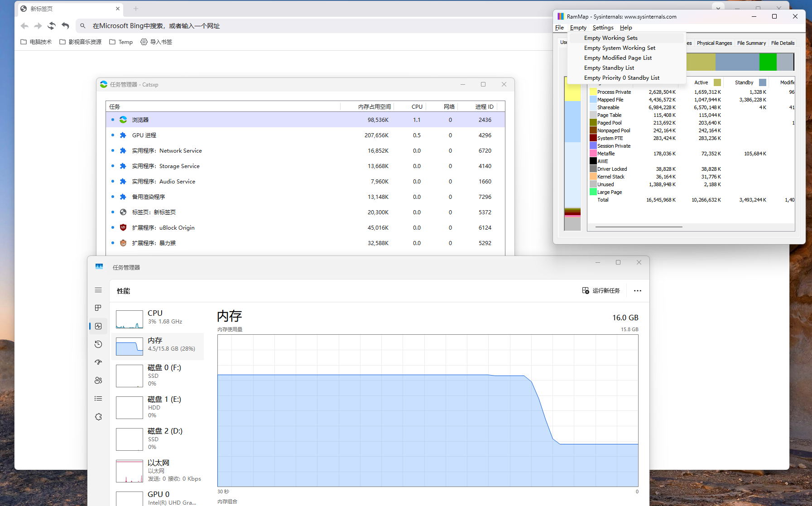Open the Startup apps icon in the sidebar
Image resolution: width=812 pixels, height=506 pixels.
98,362
